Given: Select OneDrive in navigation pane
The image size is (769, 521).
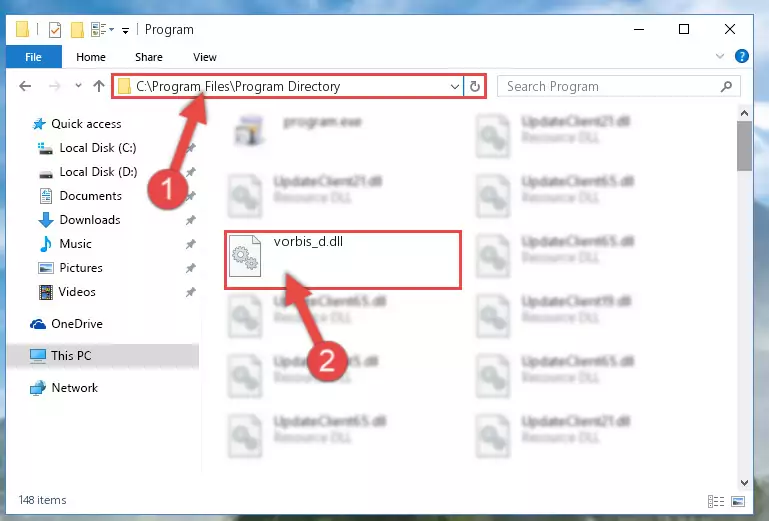Looking at the screenshot, I should tap(77, 324).
